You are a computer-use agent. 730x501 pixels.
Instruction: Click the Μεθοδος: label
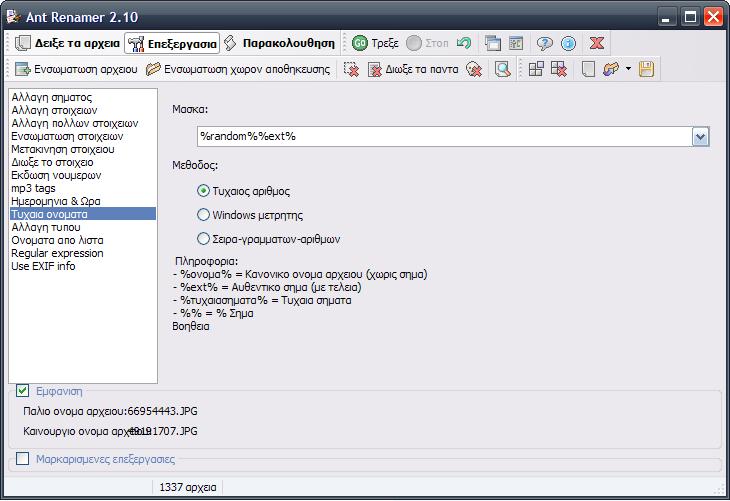[195, 165]
